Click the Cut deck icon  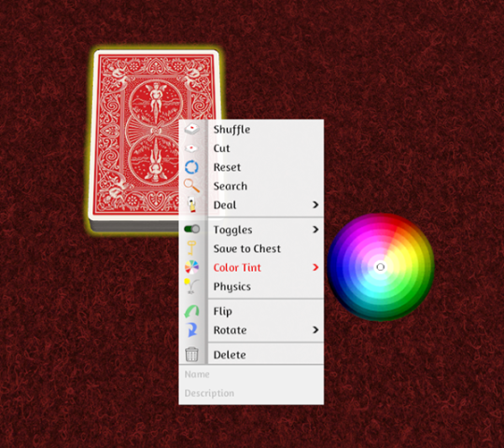click(x=191, y=148)
